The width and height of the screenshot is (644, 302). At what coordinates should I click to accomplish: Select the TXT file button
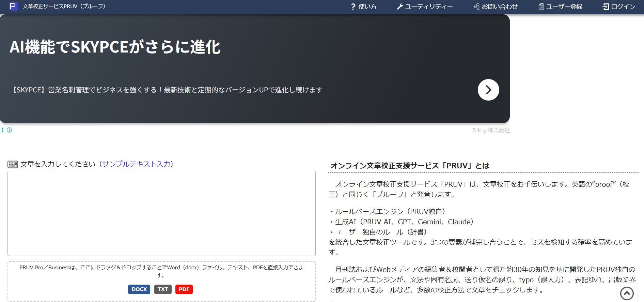163,289
